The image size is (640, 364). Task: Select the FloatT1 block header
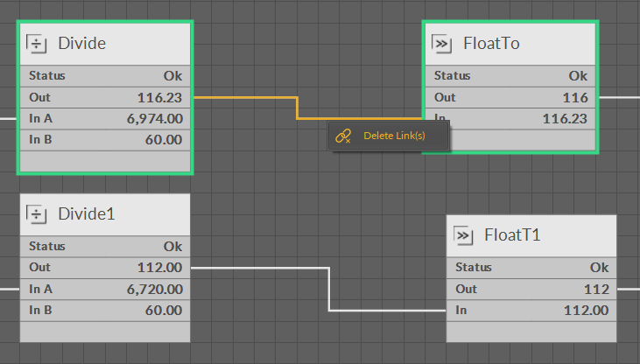512,235
